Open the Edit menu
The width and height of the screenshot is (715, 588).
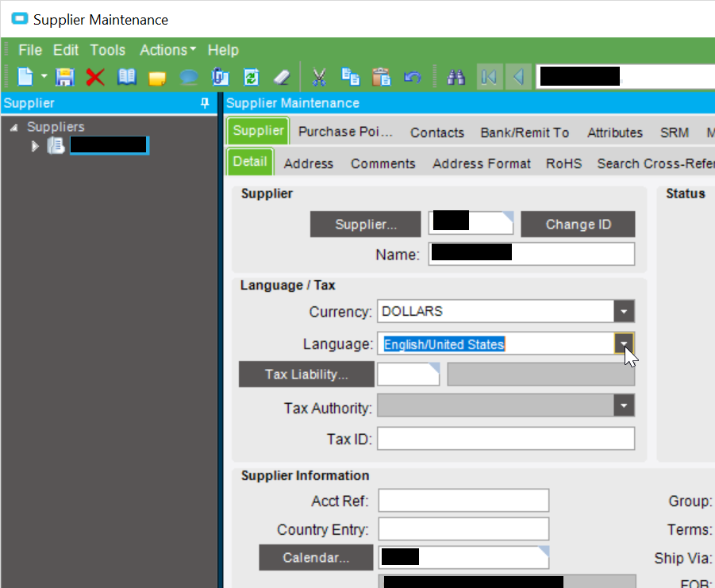point(66,50)
